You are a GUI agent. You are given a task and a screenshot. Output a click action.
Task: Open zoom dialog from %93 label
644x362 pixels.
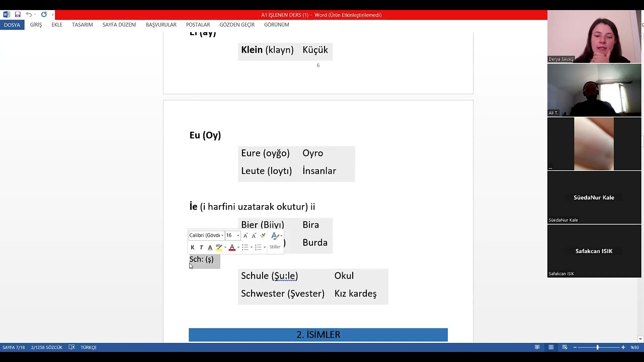(x=634, y=347)
